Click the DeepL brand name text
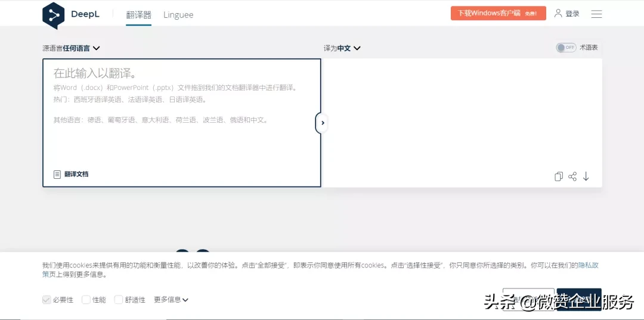The image size is (644, 320). click(85, 14)
